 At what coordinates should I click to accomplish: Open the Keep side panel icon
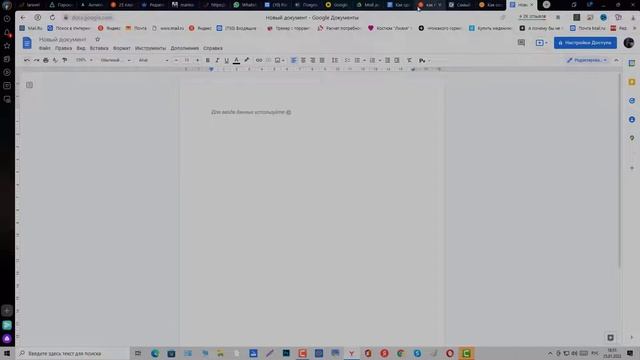(x=631, y=82)
